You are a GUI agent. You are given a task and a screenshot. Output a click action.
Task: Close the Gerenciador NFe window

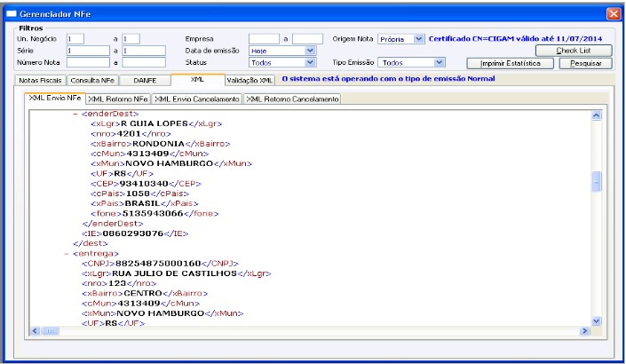pos(614,14)
